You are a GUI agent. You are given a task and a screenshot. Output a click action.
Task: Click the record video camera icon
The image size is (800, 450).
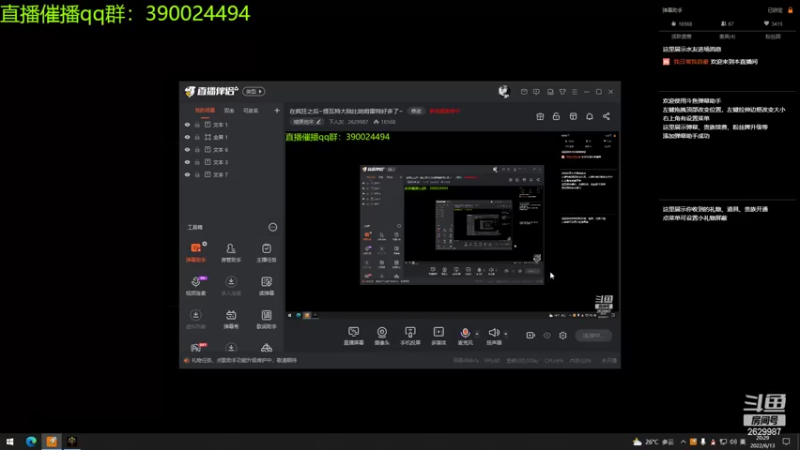click(x=531, y=335)
